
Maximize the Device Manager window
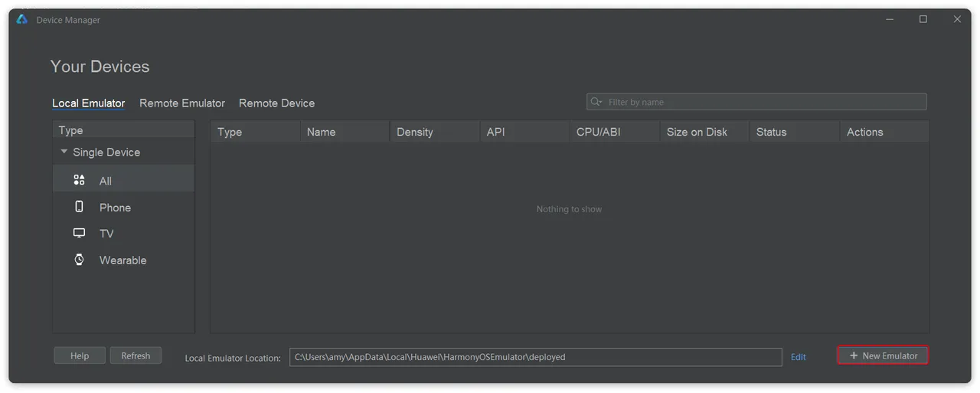click(x=923, y=19)
